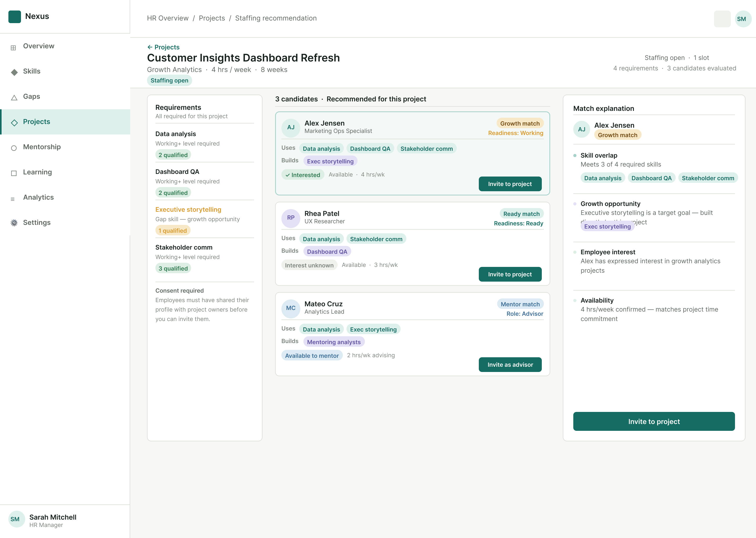Click Exec storytelling chip on Alex's card
This screenshot has width=756, height=538.
330,161
